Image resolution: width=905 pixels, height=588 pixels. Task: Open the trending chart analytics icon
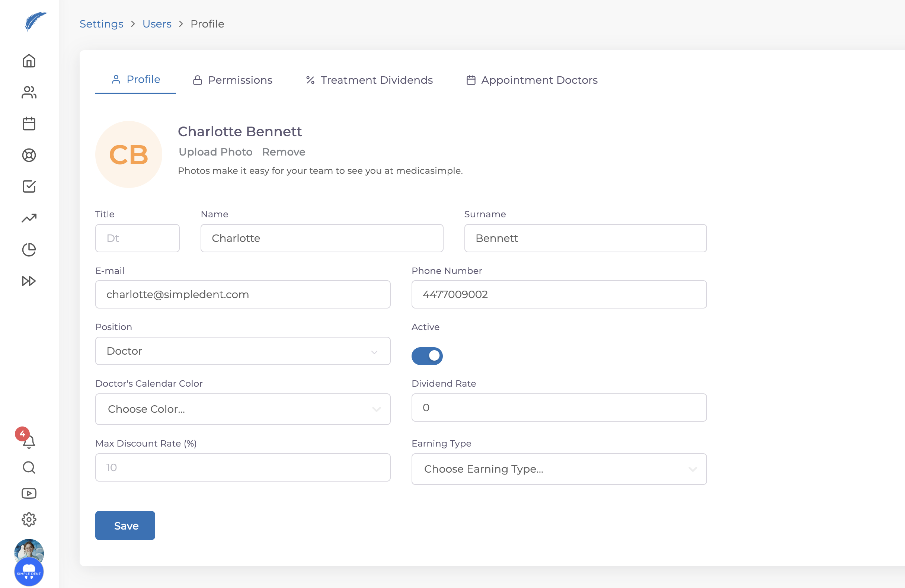[29, 218]
